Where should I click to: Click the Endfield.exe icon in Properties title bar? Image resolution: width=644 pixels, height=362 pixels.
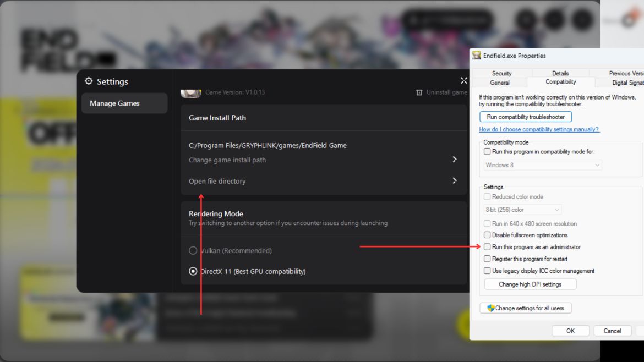(x=477, y=56)
